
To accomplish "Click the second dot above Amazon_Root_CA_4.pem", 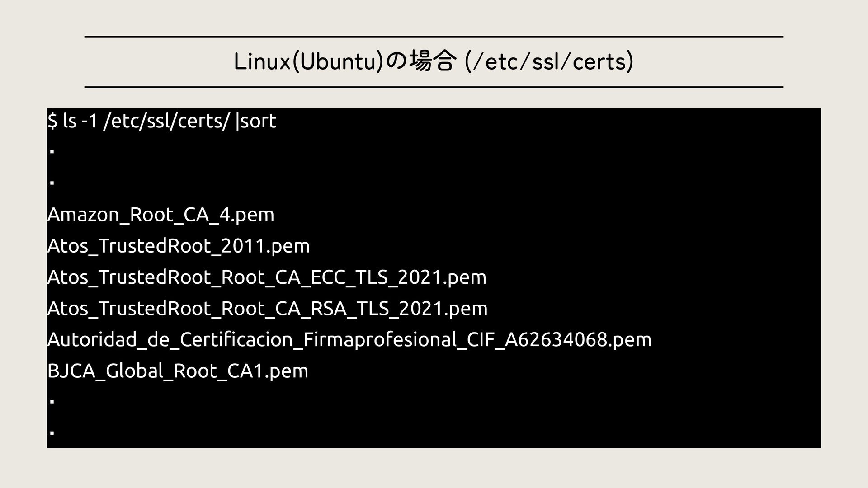I will pyautogui.click(x=52, y=183).
